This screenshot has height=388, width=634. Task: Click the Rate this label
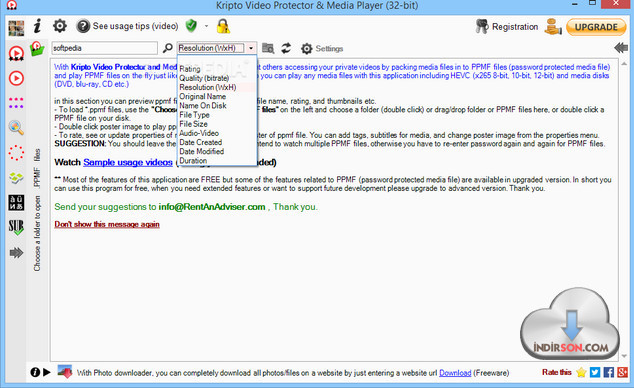556,372
